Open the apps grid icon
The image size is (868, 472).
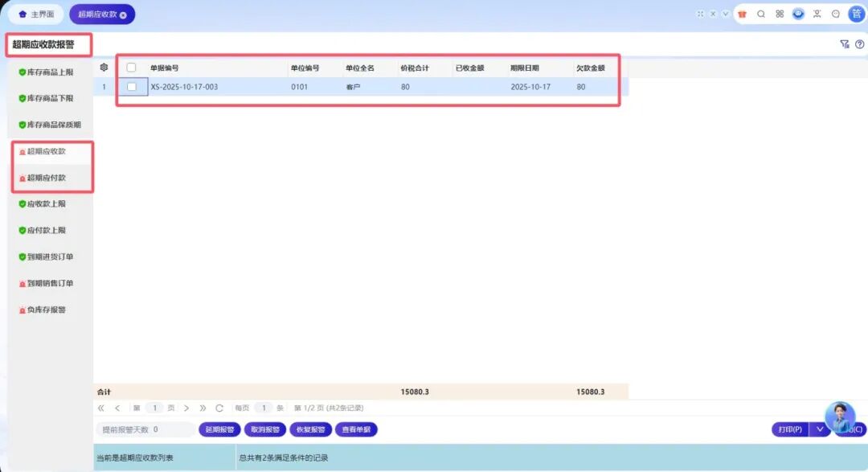pyautogui.click(x=780, y=14)
